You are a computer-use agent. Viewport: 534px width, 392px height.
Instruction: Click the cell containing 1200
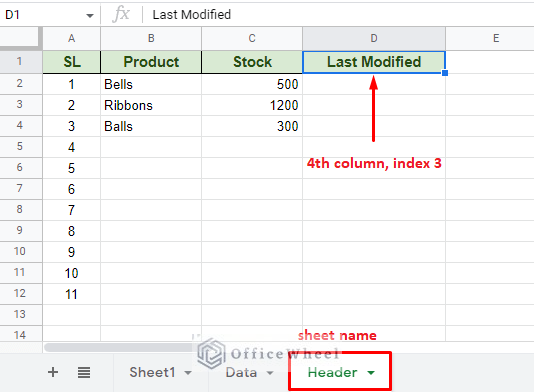tap(252, 105)
